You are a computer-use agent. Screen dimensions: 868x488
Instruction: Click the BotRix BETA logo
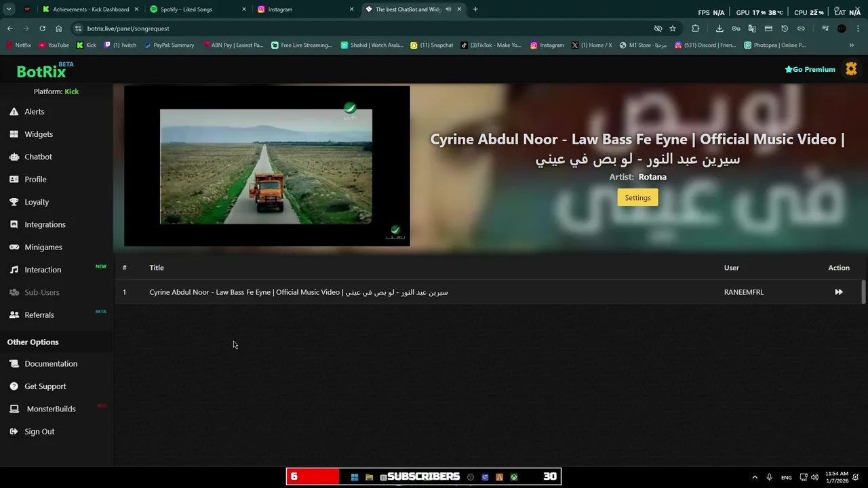(45, 70)
